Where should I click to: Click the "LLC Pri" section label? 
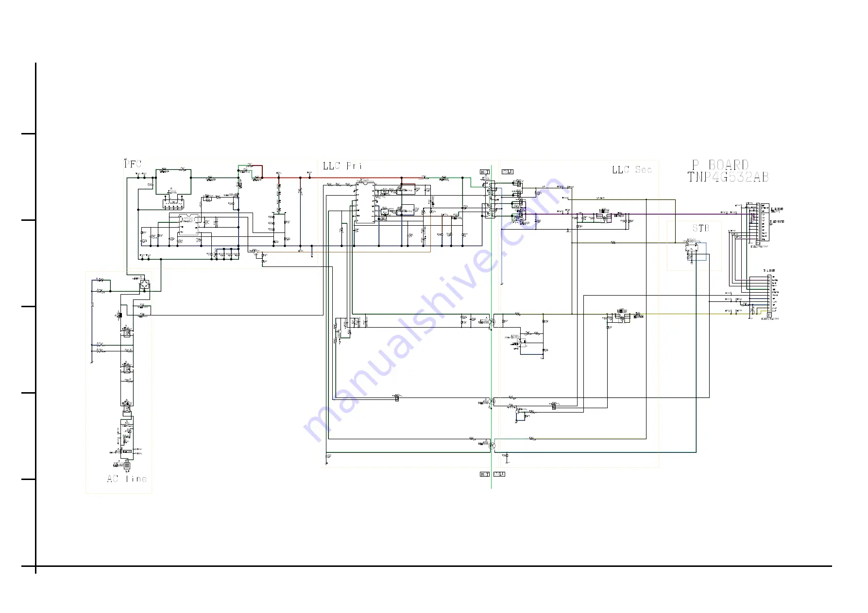click(342, 166)
